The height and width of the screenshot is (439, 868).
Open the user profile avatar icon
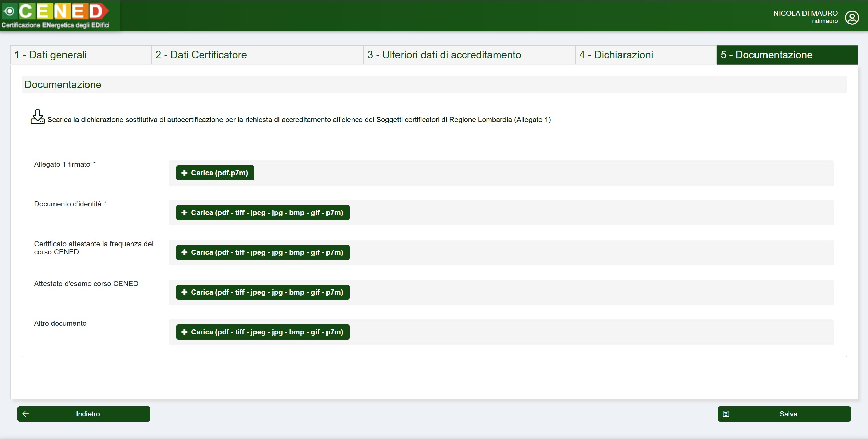[x=852, y=17]
